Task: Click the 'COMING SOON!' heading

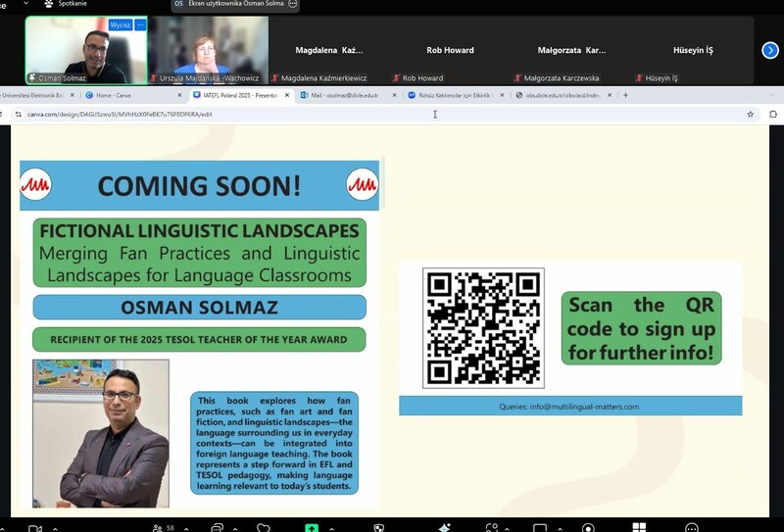Action: [199, 186]
